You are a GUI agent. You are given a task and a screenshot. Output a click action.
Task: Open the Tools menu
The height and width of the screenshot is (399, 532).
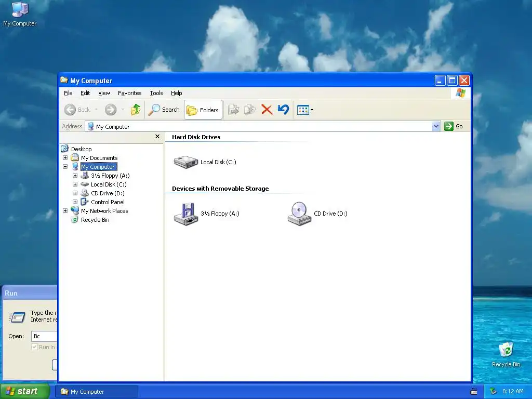click(x=156, y=93)
